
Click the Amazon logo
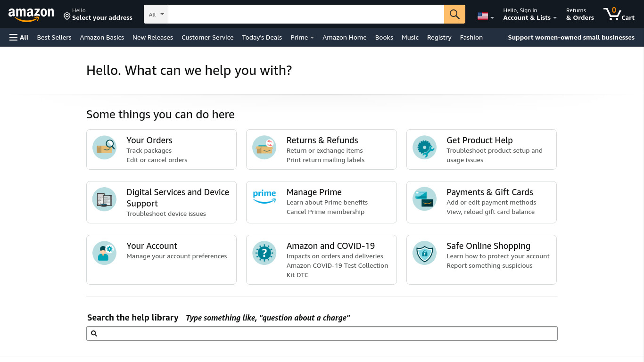tap(31, 15)
